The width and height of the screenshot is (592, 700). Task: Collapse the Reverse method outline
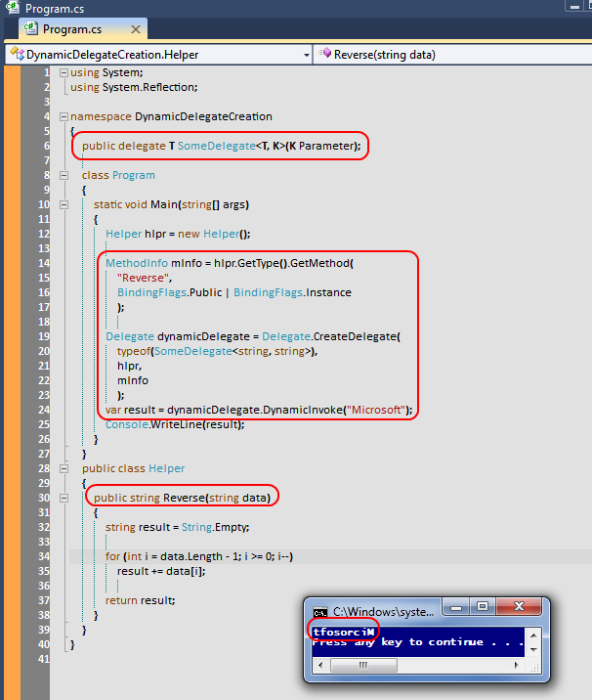[63, 498]
